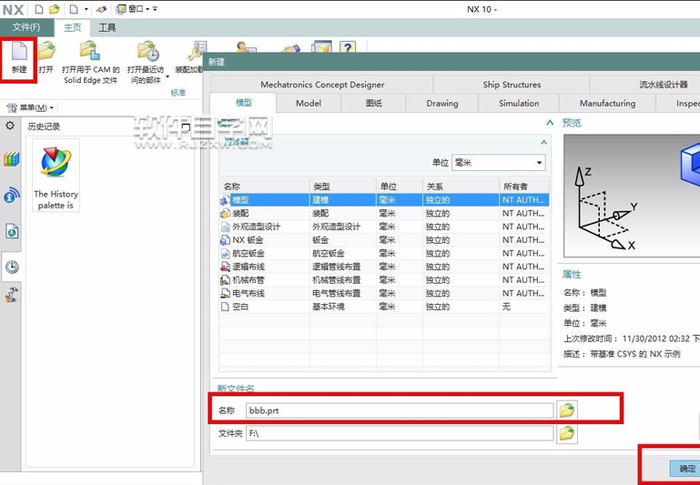This screenshot has height=485, width=700.
Task: Browse for folder icon next to 文件夹
Action: [x=567, y=433]
